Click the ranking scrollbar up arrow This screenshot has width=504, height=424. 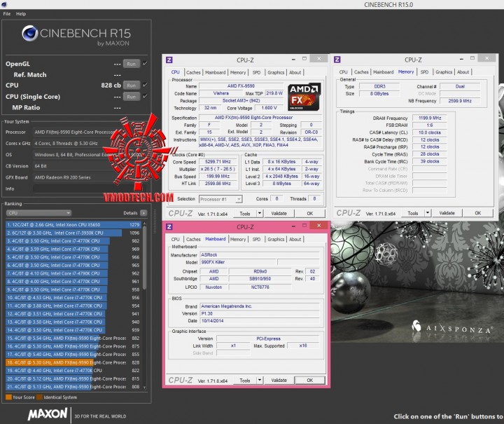tap(145, 224)
